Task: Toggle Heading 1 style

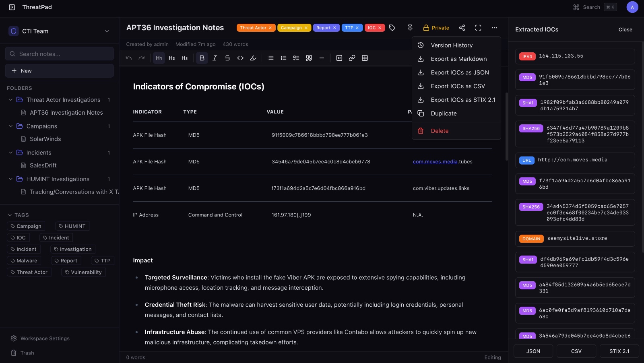Action: click(159, 58)
